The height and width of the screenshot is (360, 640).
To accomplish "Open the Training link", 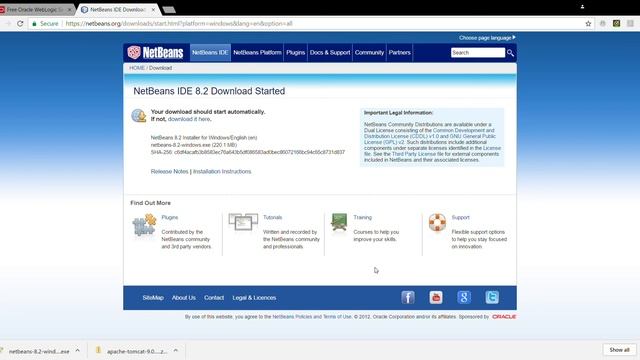I will pos(362,218).
